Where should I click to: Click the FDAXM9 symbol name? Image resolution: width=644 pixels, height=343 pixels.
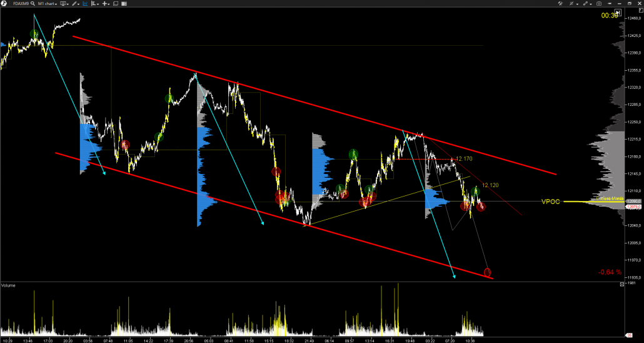click(21, 4)
